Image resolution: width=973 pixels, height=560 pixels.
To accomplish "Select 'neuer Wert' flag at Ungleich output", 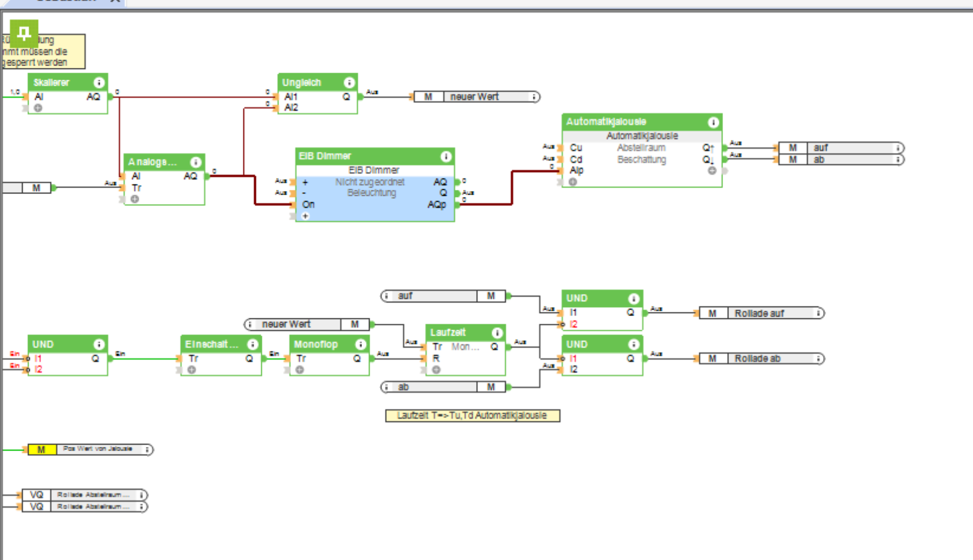I will [477, 96].
